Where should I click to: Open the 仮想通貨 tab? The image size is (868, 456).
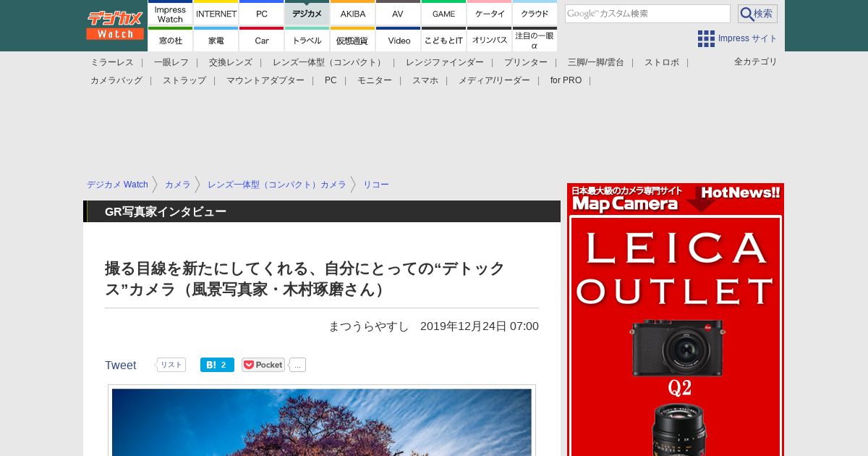point(353,40)
